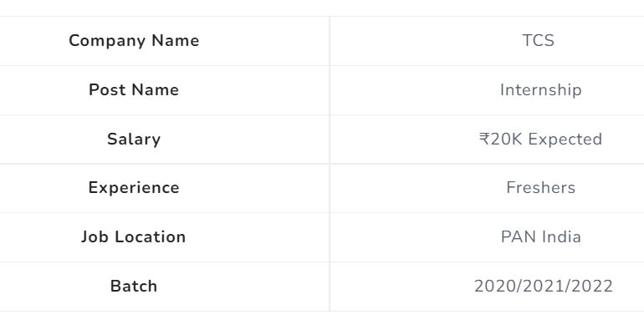Click the Salary row label
Screen dimensions: 644x330
point(134,140)
